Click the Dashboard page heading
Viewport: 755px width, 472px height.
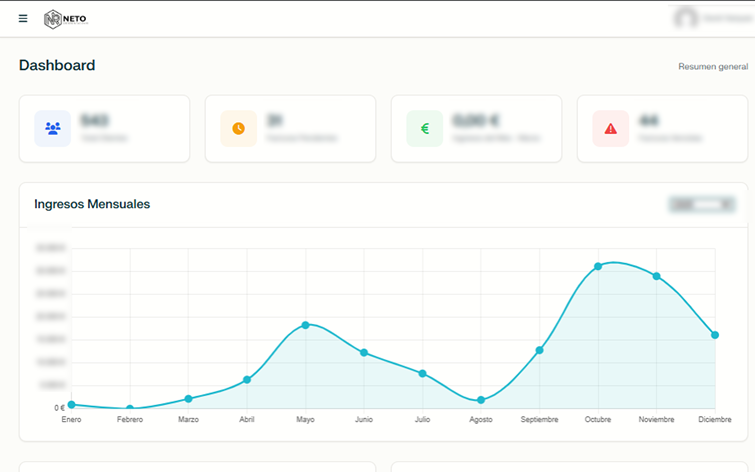click(57, 65)
